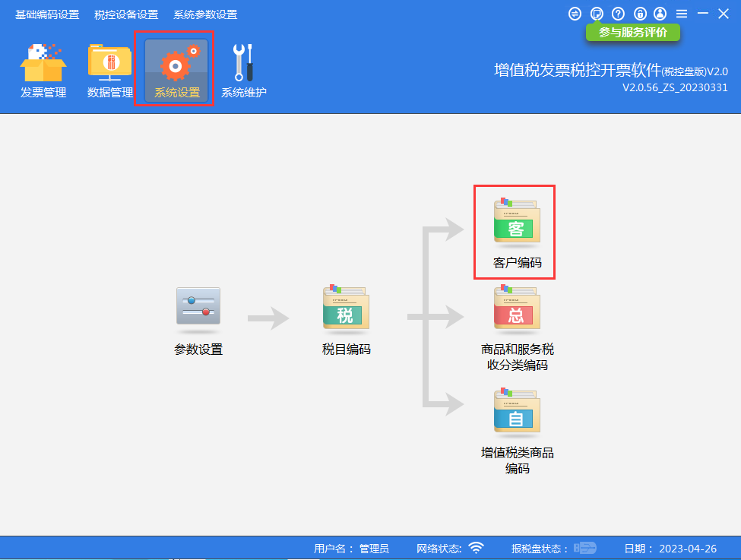This screenshot has height=560, width=741.
Task: Open 客户编码 customer code folder
Action: click(517, 233)
